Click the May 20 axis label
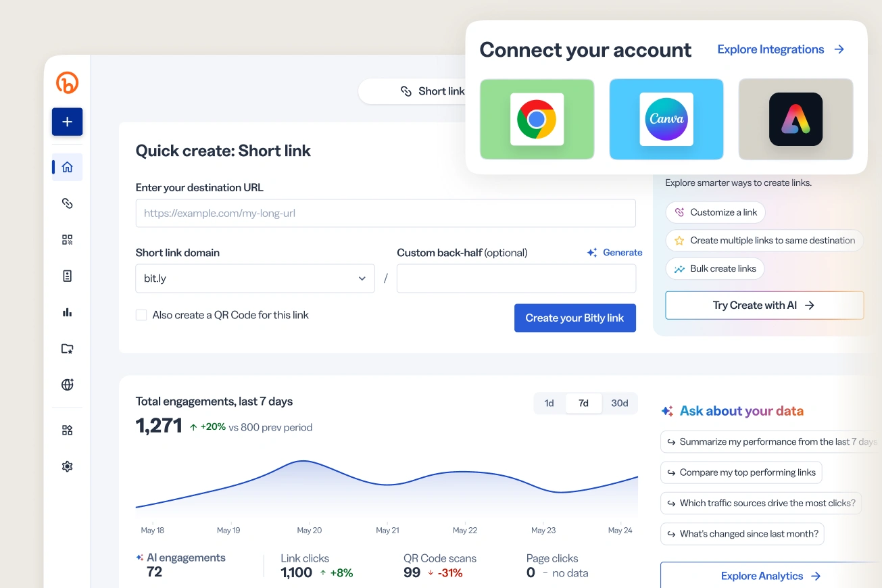 click(309, 531)
